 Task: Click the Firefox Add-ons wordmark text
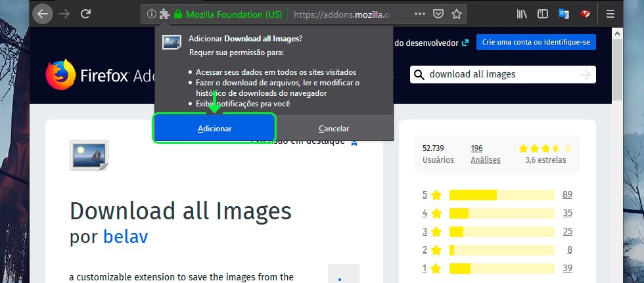click(x=118, y=76)
